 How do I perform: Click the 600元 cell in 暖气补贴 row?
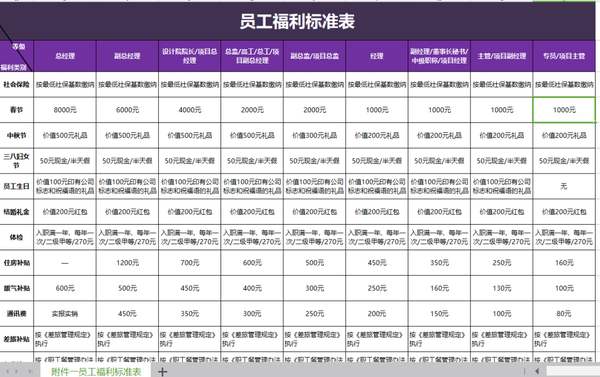coord(65,288)
